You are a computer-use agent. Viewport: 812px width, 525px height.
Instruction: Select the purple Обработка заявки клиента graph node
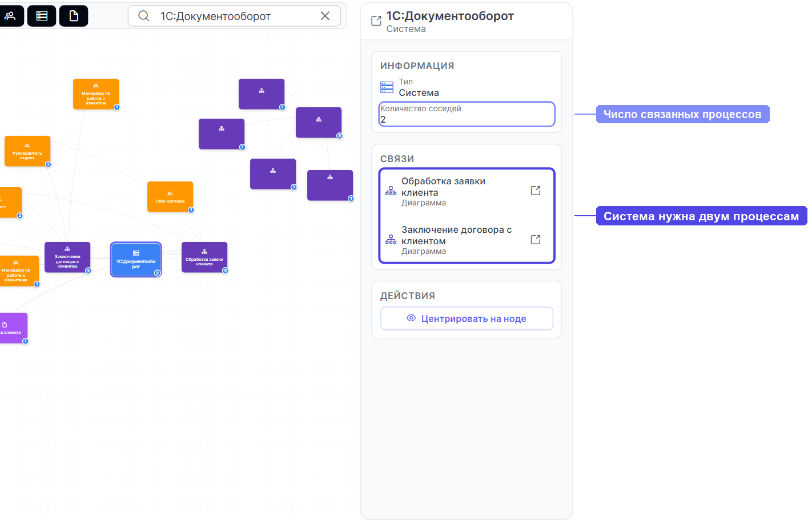click(204, 257)
